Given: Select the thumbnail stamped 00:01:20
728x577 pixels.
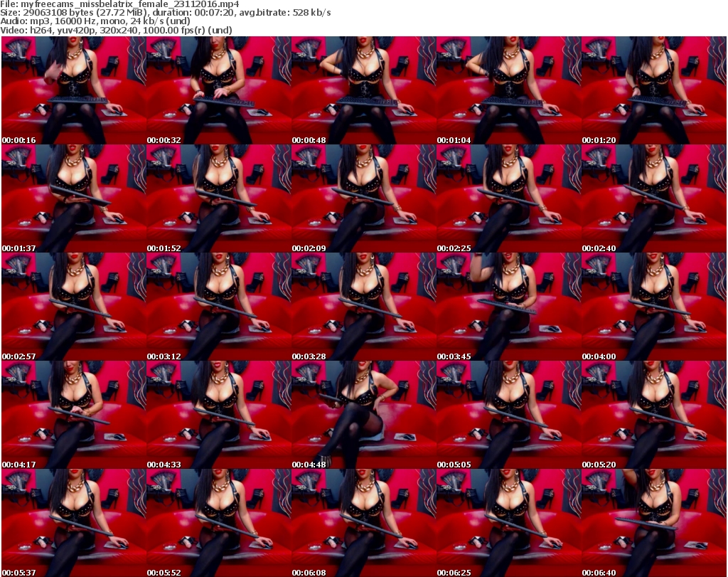Looking at the screenshot, I should coord(654,90).
